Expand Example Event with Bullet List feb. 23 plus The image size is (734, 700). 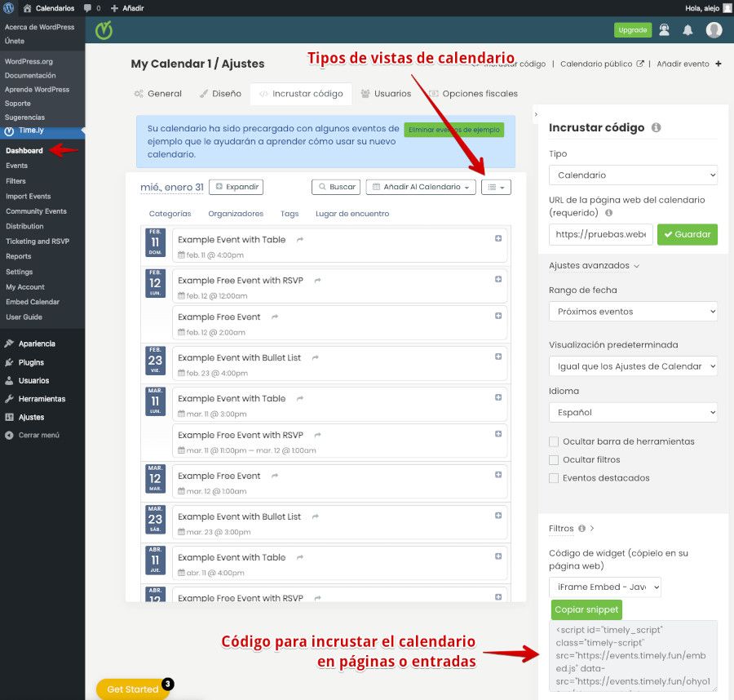(498, 357)
